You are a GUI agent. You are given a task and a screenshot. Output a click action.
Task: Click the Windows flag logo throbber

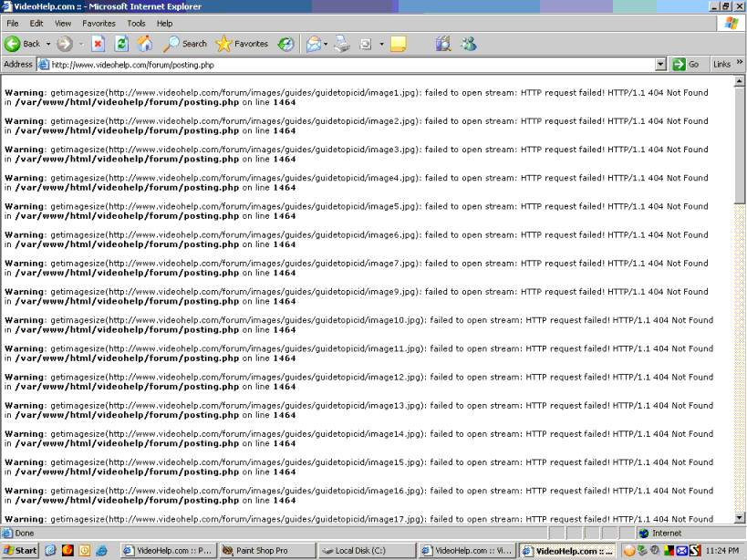(731, 24)
